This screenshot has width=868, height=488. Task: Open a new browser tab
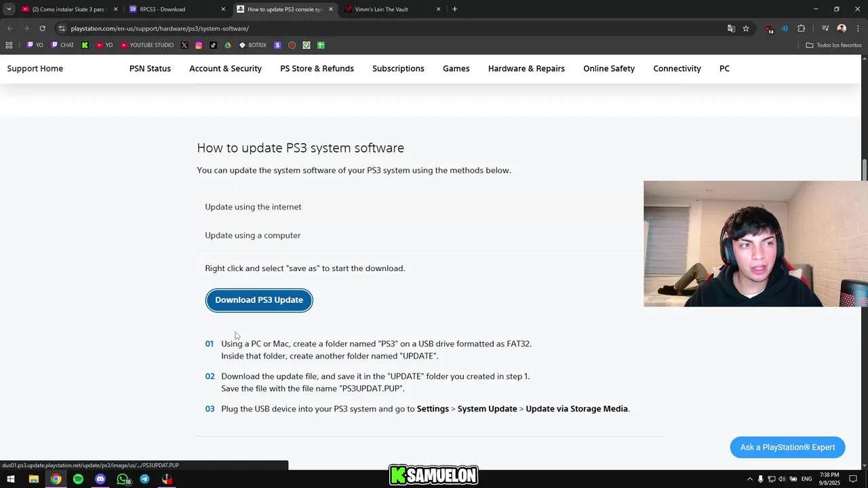pos(454,9)
